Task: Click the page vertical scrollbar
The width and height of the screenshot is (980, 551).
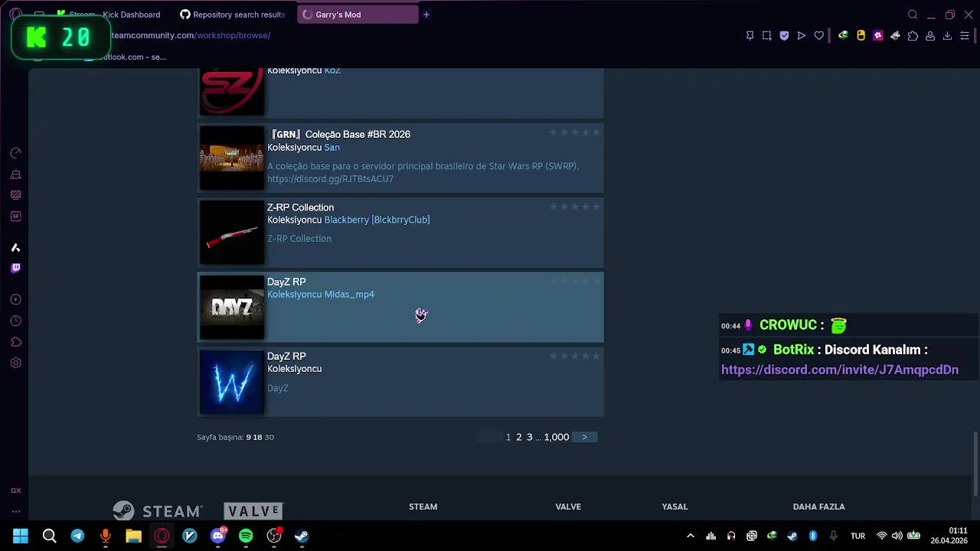Action: (975, 464)
